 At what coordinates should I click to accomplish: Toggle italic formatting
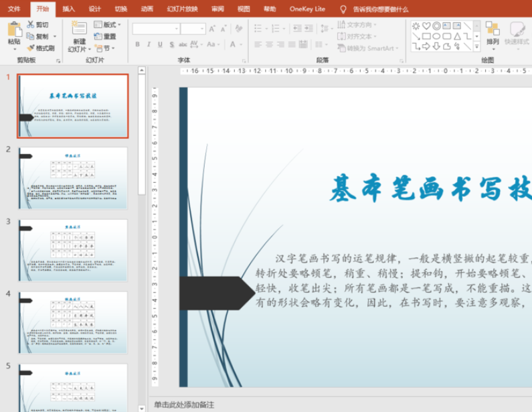[x=150, y=45]
